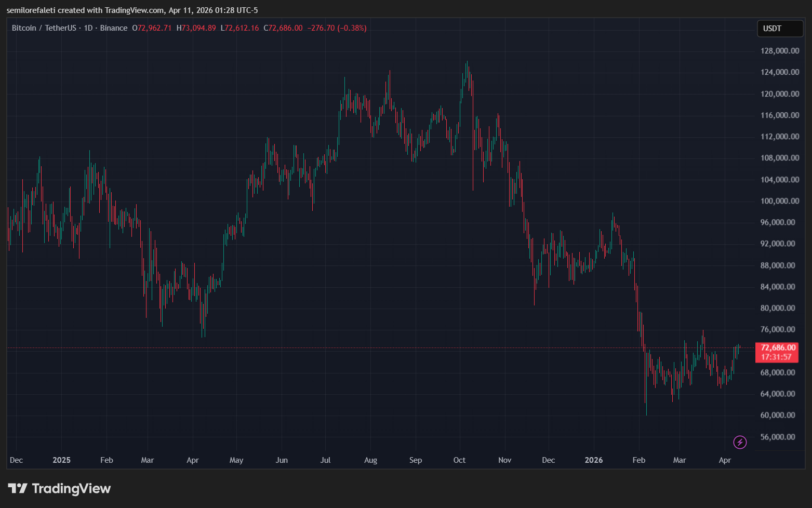Screen dimensions: 812x508
Task: Click the 2025 year marker on time axis
Action: click(x=61, y=460)
